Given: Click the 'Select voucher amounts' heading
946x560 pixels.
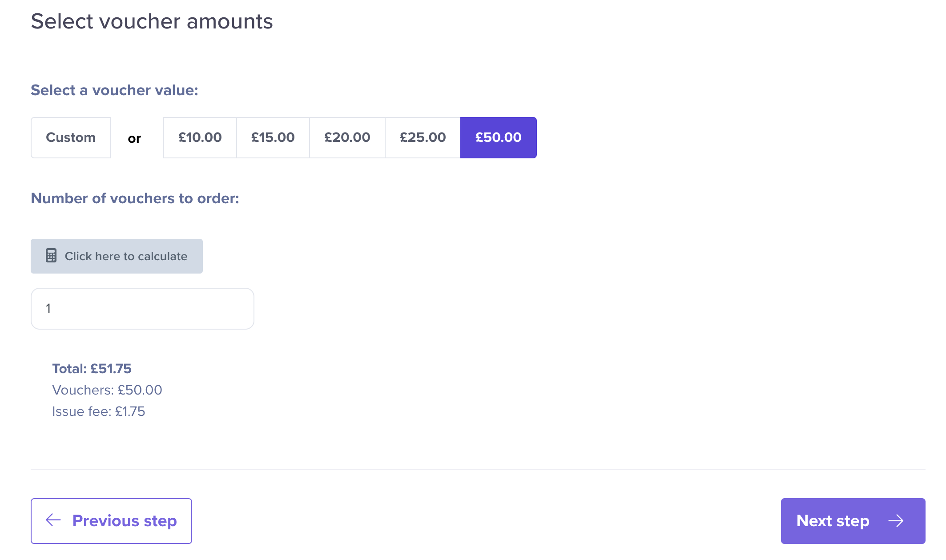Looking at the screenshot, I should point(152,21).
